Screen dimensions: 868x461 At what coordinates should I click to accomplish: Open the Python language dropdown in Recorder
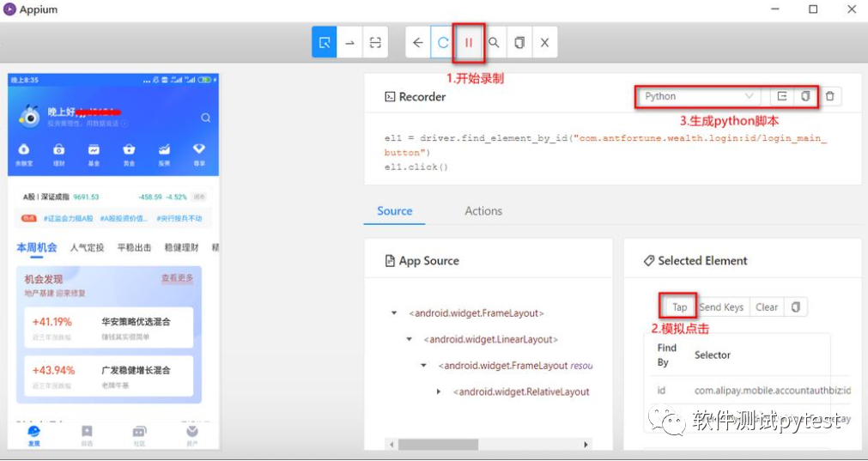pos(699,96)
